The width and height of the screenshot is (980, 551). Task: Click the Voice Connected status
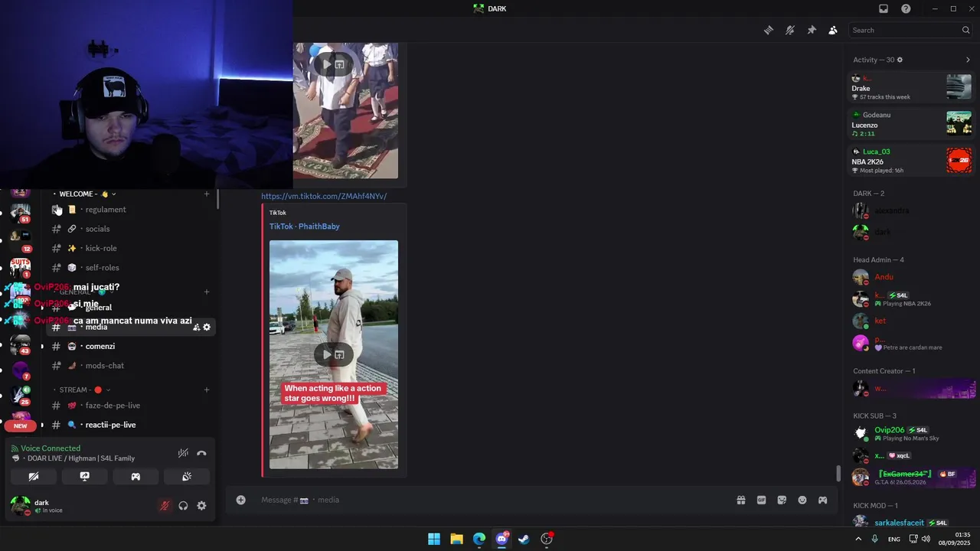click(x=50, y=448)
